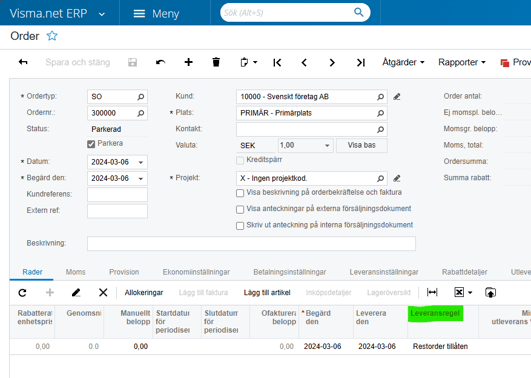Viewport: 531px width, 378px height.
Task: Switch to the Rabattdetaljer tab
Action: point(464,272)
